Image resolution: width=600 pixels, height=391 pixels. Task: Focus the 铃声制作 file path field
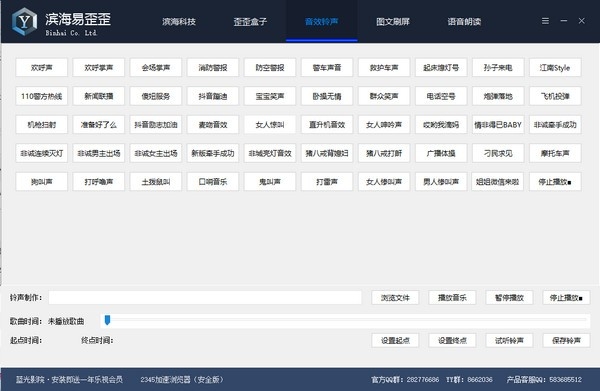tap(205, 298)
